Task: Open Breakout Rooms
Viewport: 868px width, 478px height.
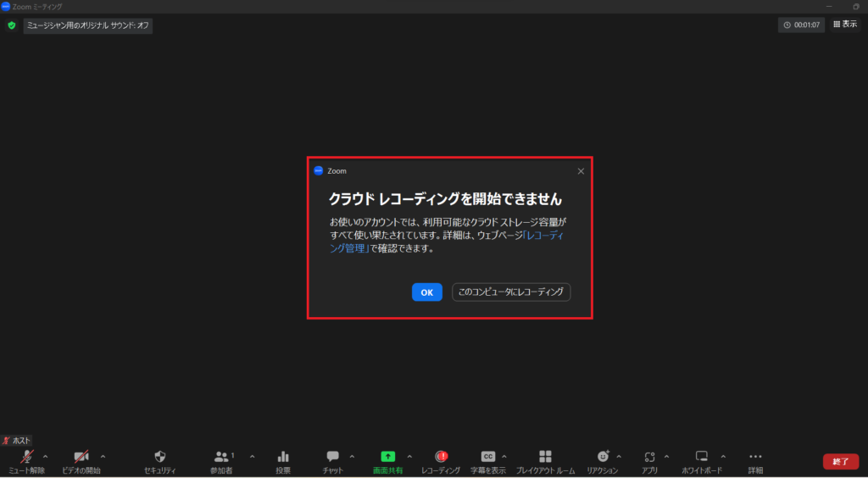Action: [545, 457]
